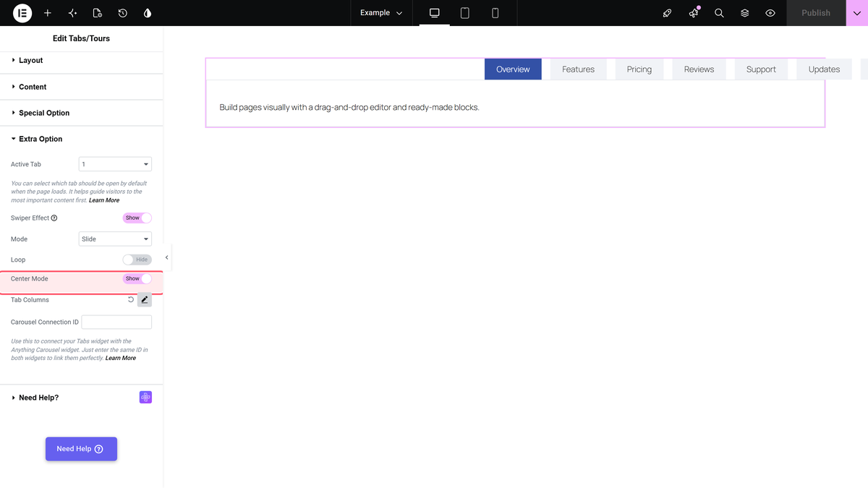The width and height of the screenshot is (868, 488).
Task: Select the Reviews tab
Action: [699, 69]
